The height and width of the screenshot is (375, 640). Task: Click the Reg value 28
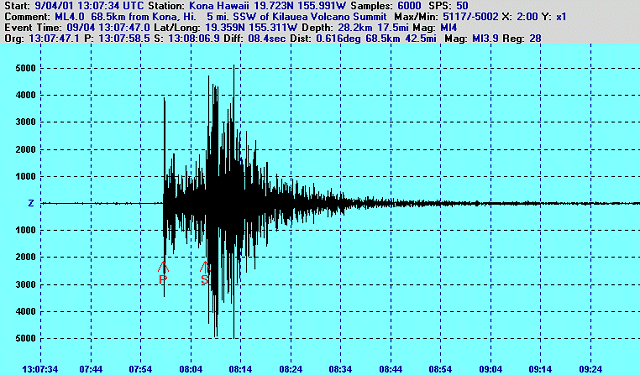pos(535,39)
